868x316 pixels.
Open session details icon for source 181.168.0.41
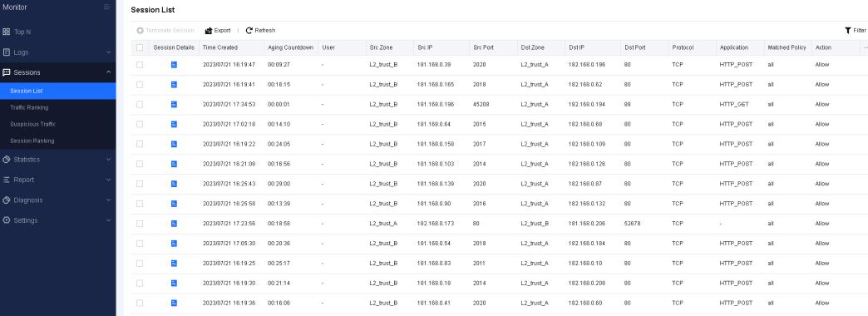click(174, 304)
